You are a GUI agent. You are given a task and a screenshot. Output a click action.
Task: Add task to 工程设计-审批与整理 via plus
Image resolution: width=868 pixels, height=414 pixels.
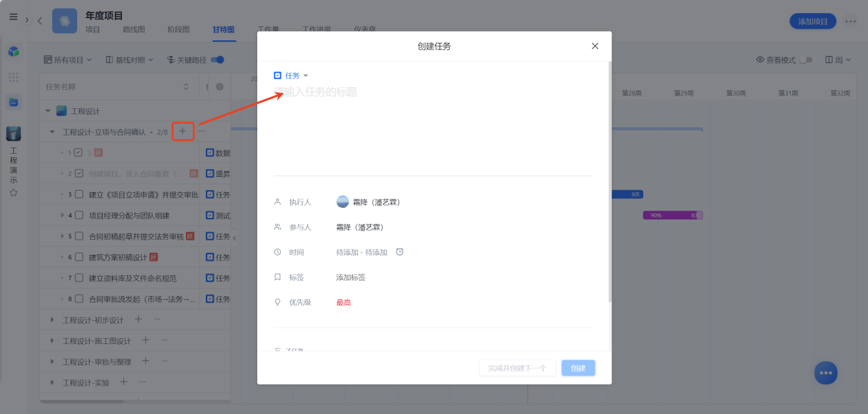coord(146,361)
